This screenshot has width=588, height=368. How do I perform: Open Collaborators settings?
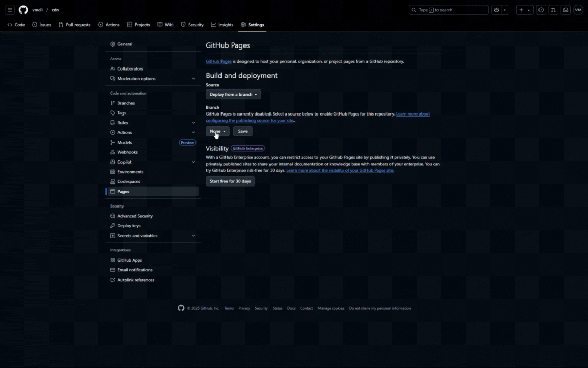(153, 68)
